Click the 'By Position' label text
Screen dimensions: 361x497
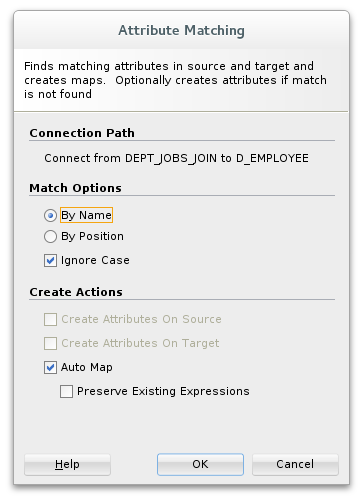(x=92, y=237)
